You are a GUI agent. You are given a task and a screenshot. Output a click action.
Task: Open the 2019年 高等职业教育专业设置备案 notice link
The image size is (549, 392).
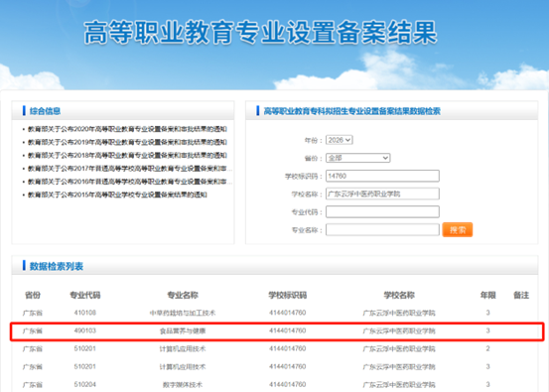127,142
